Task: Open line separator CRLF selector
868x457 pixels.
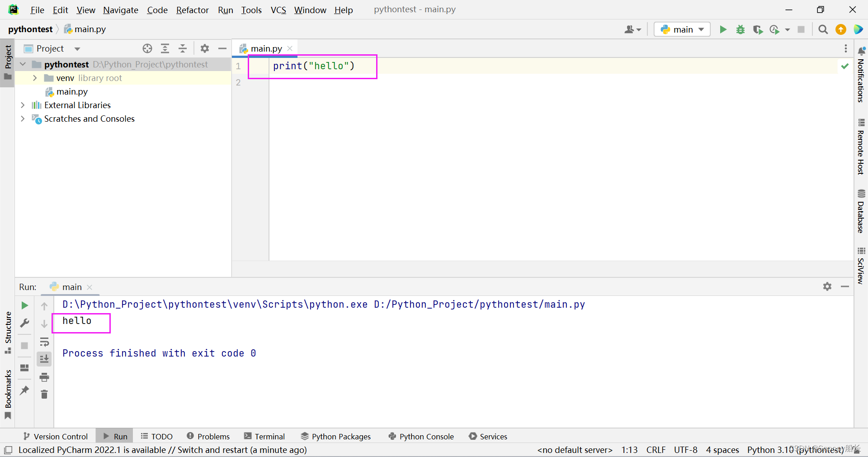Action: click(x=656, y=450)
